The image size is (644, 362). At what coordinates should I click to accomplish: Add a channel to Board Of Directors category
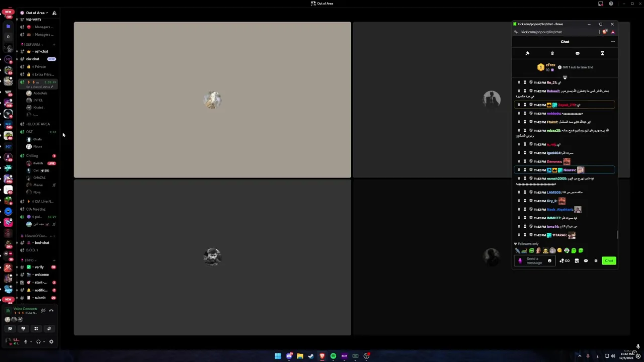click(54, 236)
